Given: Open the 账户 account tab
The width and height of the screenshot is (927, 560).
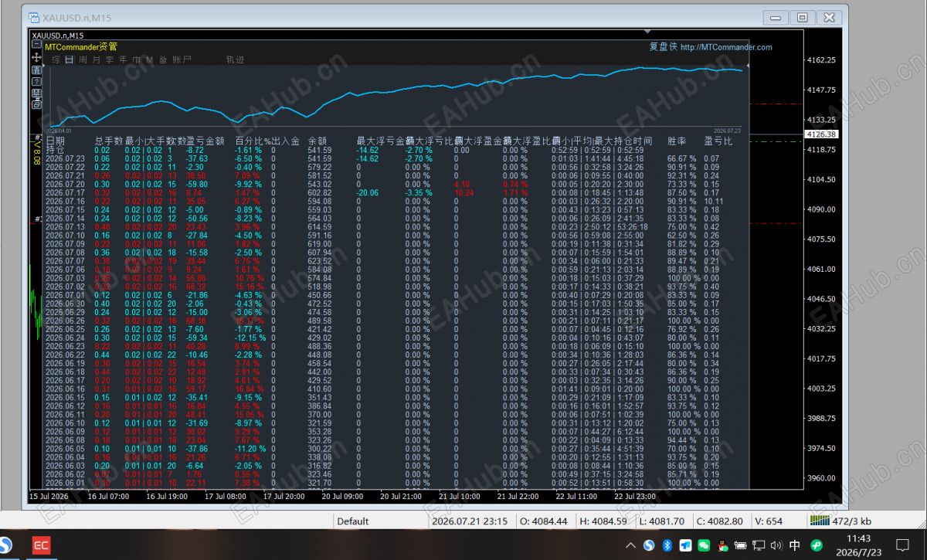Looking at the screenshot, I should pyautogui.click(x=182, y=59).
